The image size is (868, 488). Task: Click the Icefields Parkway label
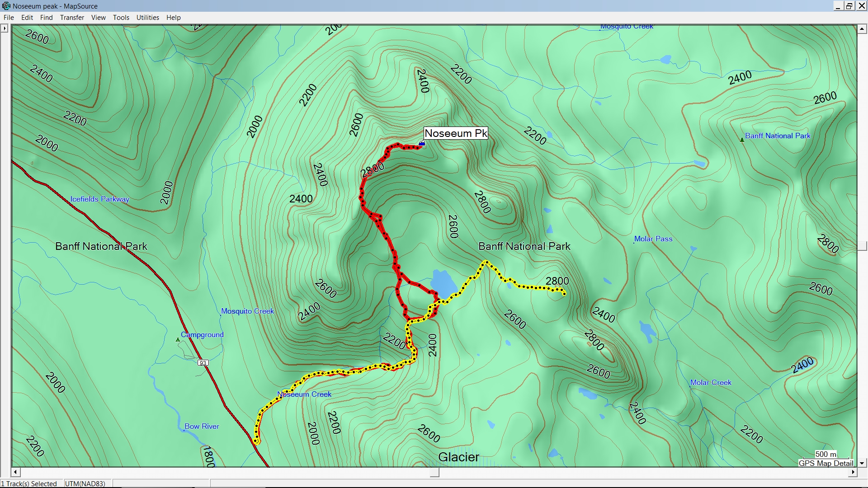tap(99, 199)
